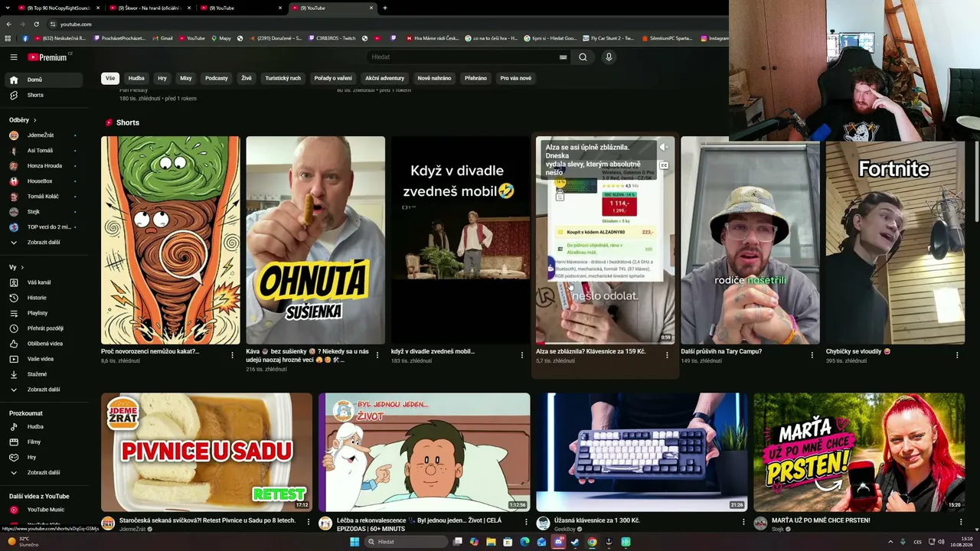The height and width of the screenshot is (551, 980).
Task: Open options menu for Tary Camp short
Action: pyautogui.click(x=812, y=355)
